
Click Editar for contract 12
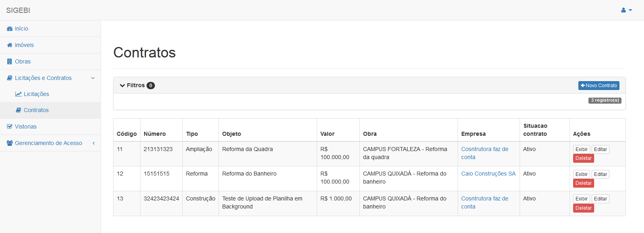coord(601,174)
